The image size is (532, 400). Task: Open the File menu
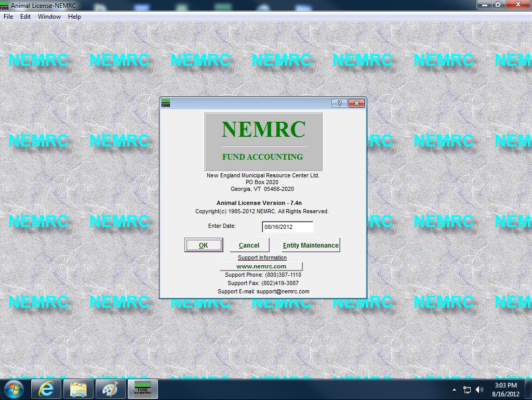8,17
